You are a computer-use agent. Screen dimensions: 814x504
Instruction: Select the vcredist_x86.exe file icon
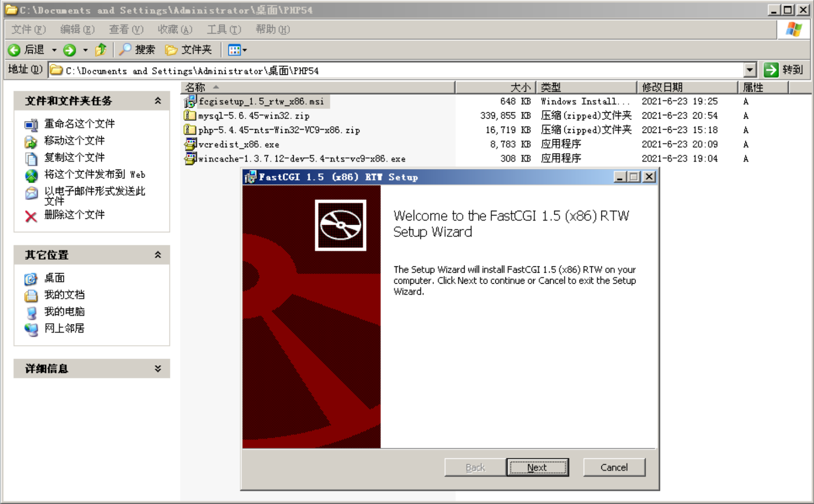pos(190,144)
